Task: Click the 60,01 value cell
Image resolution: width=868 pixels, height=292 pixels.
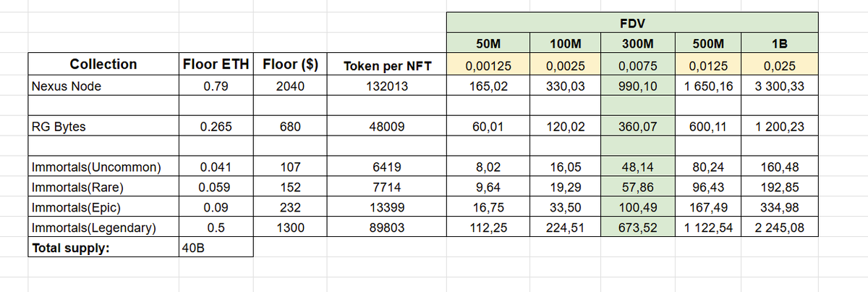Action: click(x=488, y=127)
